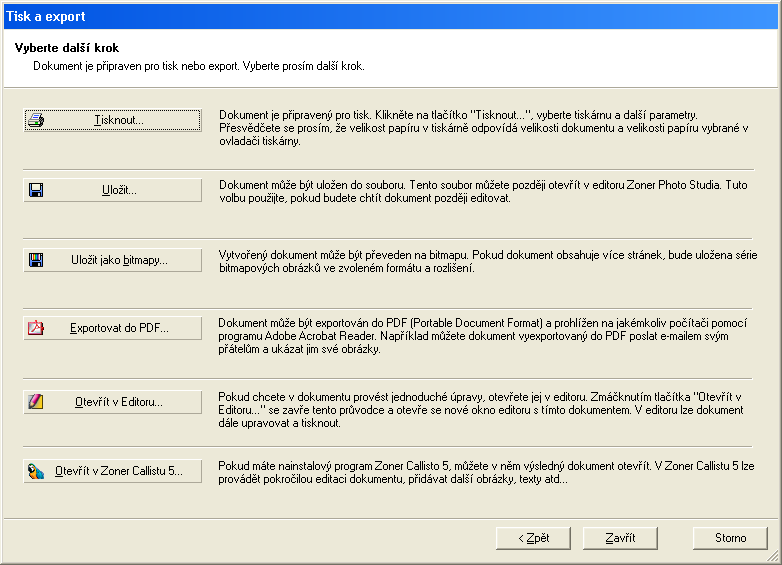
Task: Click the Tisknout... print button
Action: [113, 120]
